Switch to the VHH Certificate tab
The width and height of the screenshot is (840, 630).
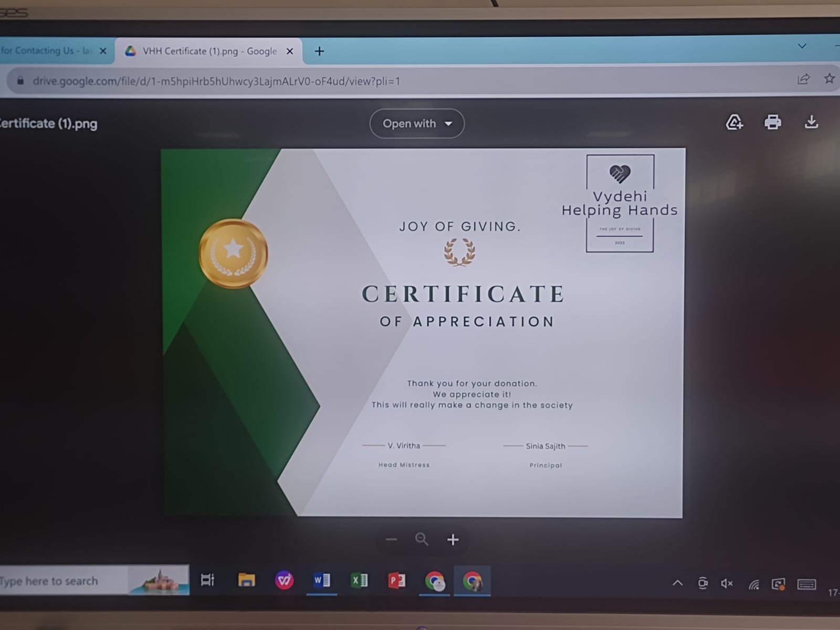click(209, 51)
